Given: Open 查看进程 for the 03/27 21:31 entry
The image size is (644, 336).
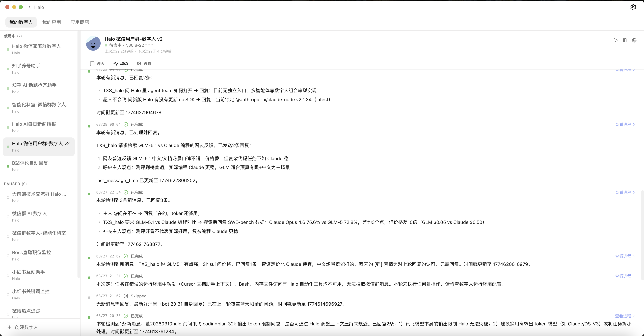Looking at the screenshot, I should pyautogui.click(x=625, y=276).
